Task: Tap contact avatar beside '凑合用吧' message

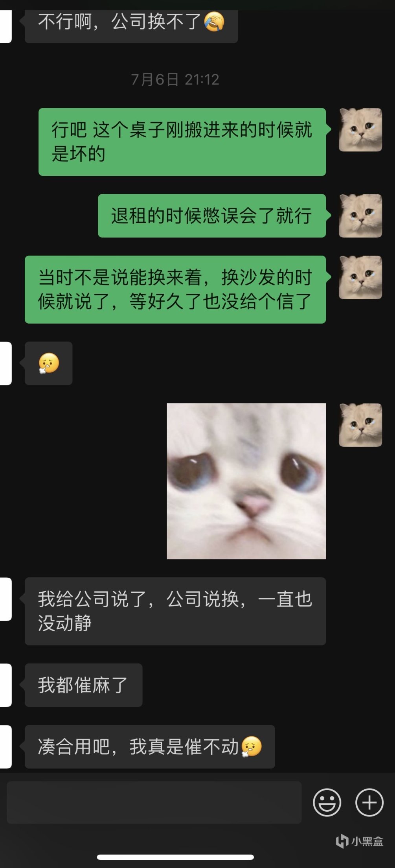Action: [x=6, y=747]
